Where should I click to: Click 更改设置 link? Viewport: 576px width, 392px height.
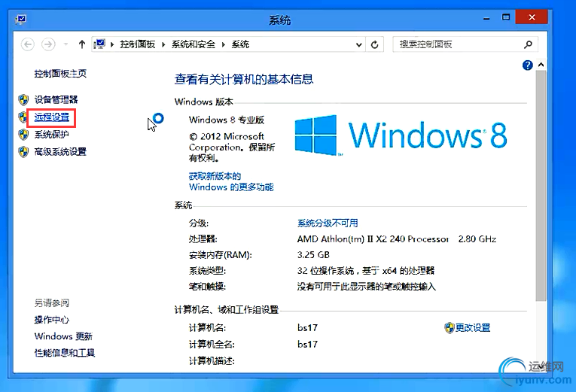pos(473,328)
